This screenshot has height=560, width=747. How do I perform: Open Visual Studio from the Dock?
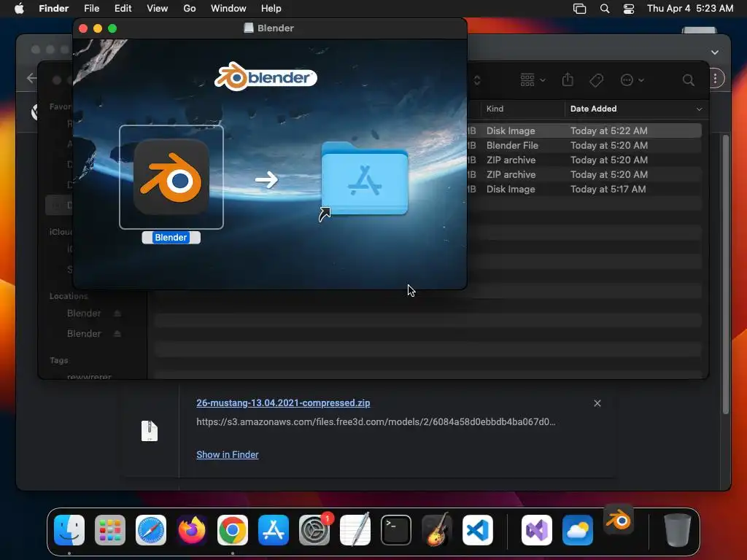tap(537, 530)
